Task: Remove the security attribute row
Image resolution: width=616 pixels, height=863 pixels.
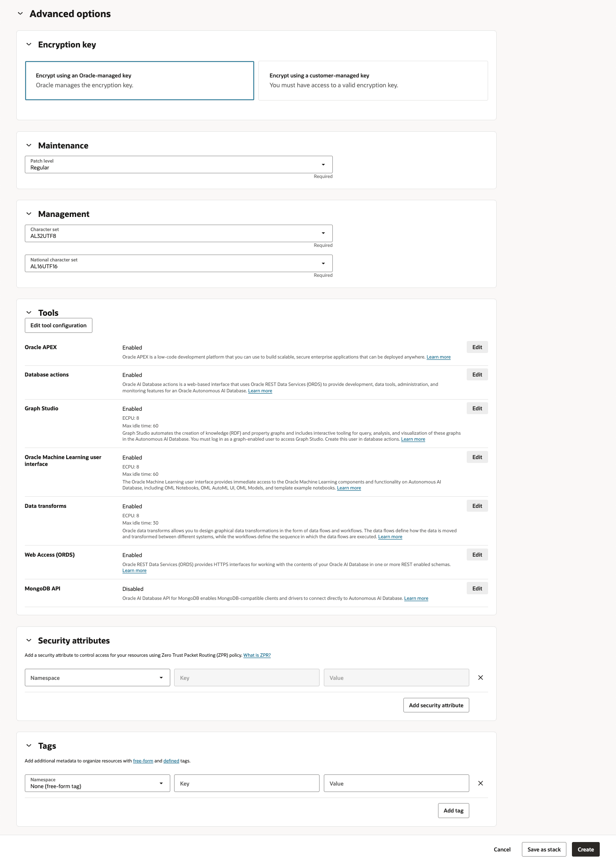Action: [x=480, y=678]
